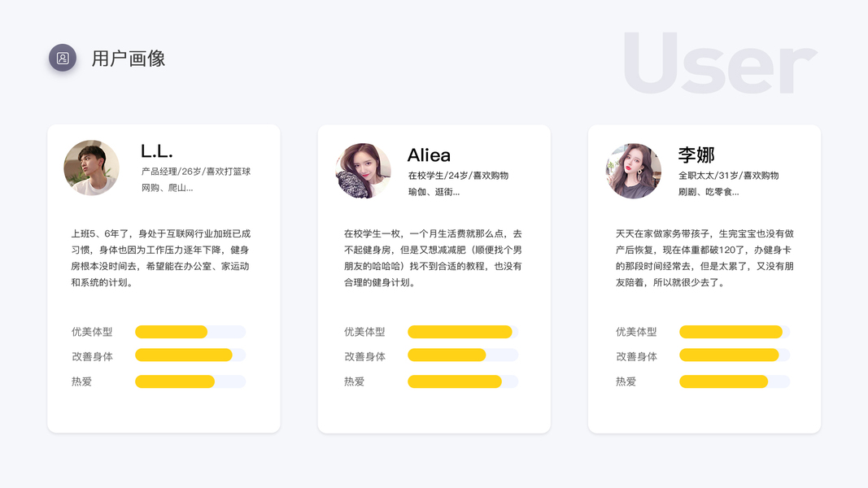The height and width of the screenshot is (488, 868).
Task: Click the user portrait icon beside 用户画像
Action: tap(63, 58)
